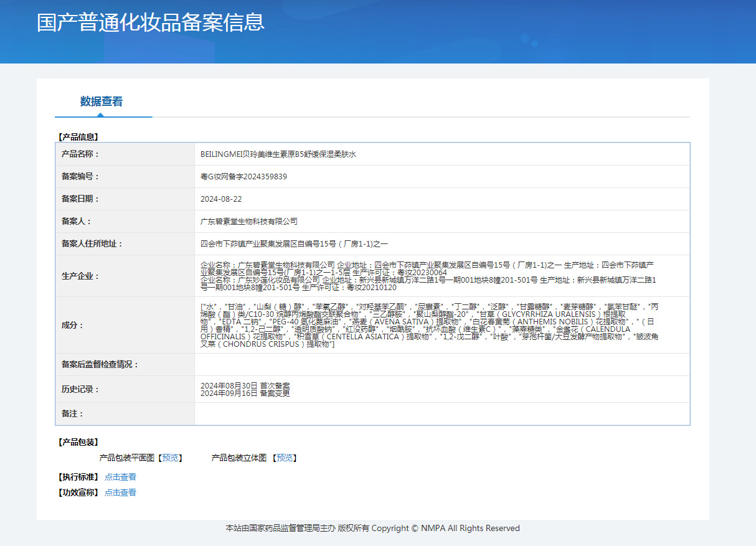
Task: Click the 备案日期 row label
Action: pyautogui.click(x=80, y=199)
